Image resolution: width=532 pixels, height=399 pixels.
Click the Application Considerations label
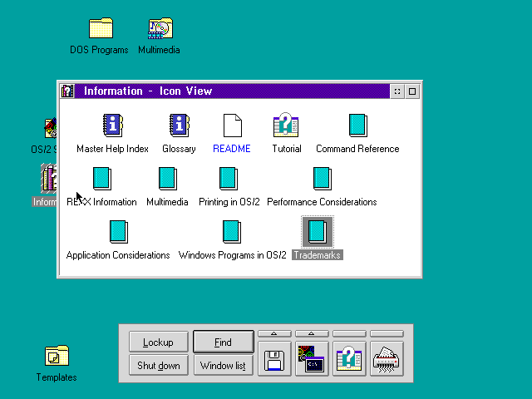pos(118,255)
